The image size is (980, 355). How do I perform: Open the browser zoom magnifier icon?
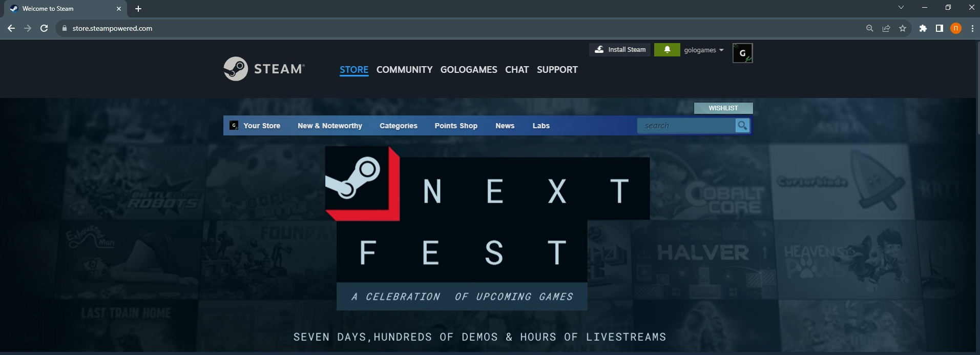pos(869,28)
